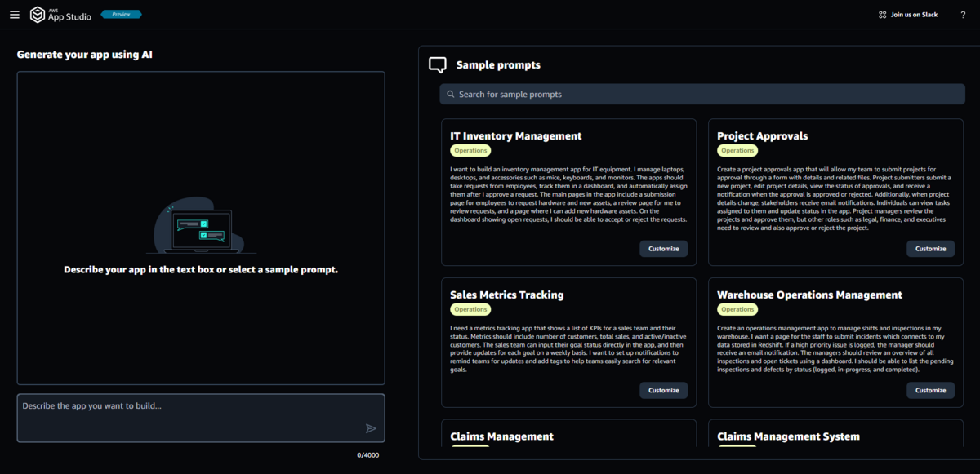Click the Preview badge
Viewport: 980px width, 474px height.
point(121,14)
